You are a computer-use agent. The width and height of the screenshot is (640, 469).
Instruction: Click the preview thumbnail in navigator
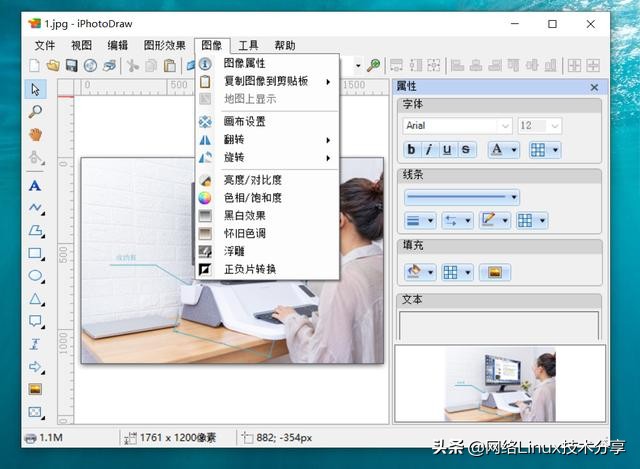click(x=500, y=385)
